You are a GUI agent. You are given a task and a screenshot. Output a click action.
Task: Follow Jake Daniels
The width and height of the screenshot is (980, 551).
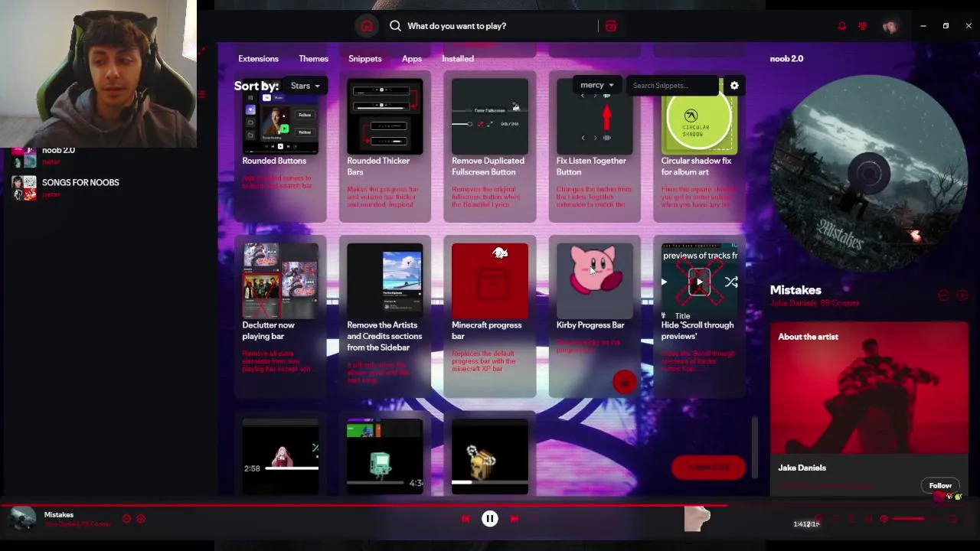[940, 486]
